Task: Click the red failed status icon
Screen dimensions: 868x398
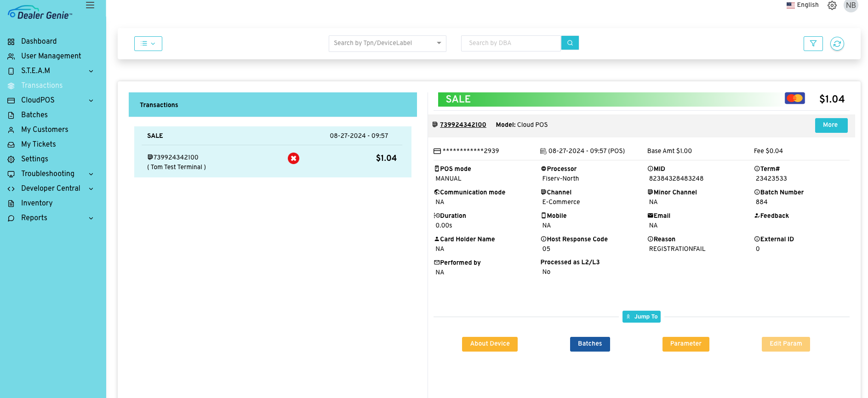Action: tap(293, 159)
